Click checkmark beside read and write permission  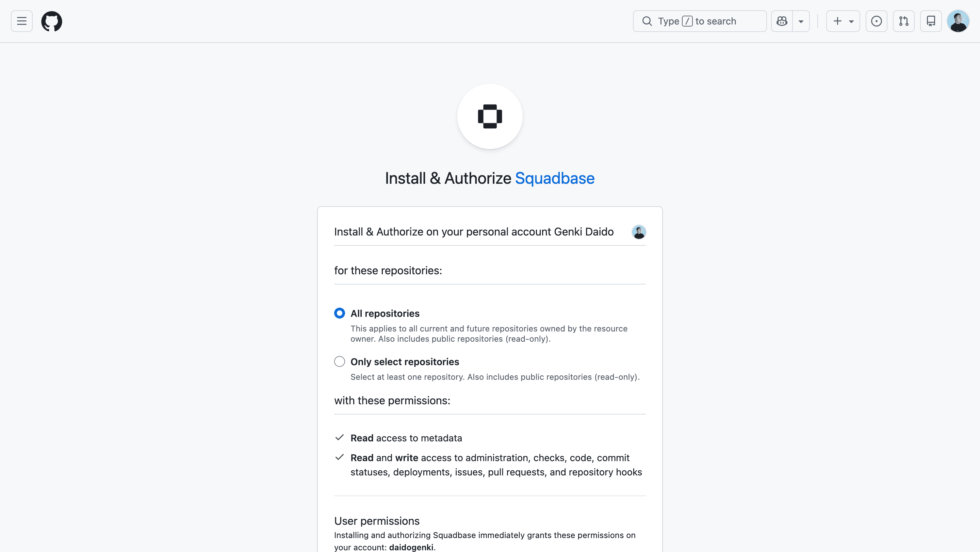[339, 457]
